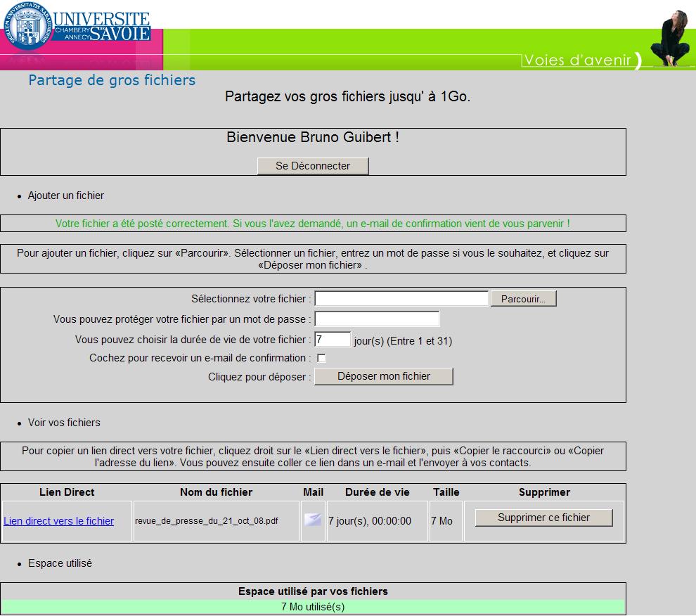Viewport: 696px width, 616px height.
Task: Open file browser with Parcourir button
Action: tap(523, 299)
